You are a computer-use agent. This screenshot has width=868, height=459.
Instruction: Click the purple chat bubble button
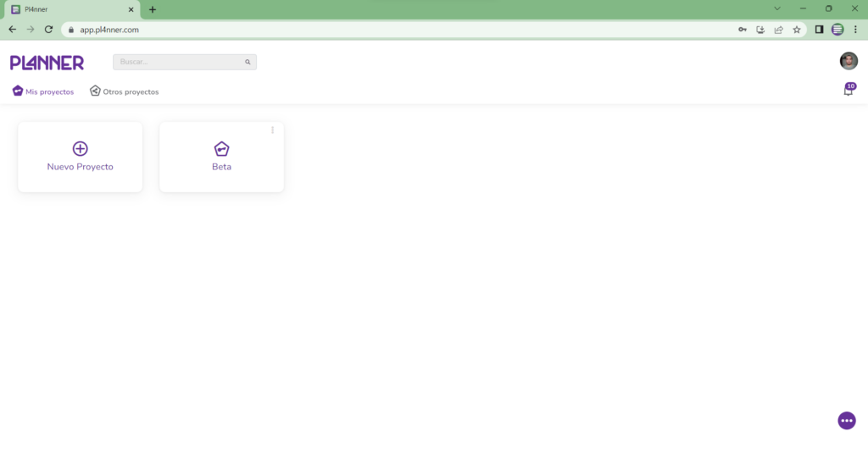pyautogui.click(x=847, y=420)
